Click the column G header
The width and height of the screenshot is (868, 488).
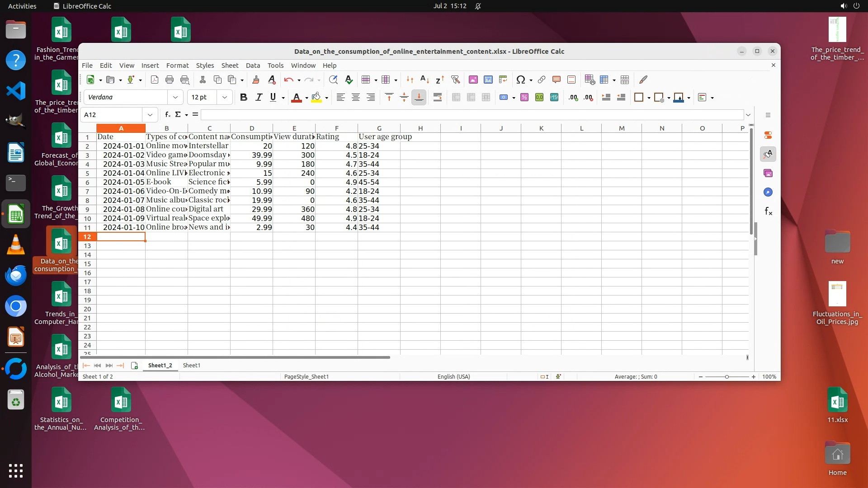[x=379, y=128]
